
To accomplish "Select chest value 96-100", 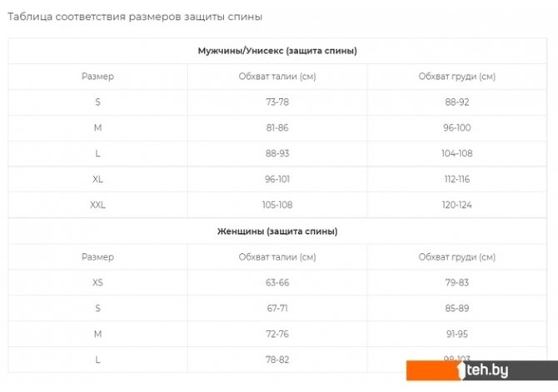I will tap(457, 128).
